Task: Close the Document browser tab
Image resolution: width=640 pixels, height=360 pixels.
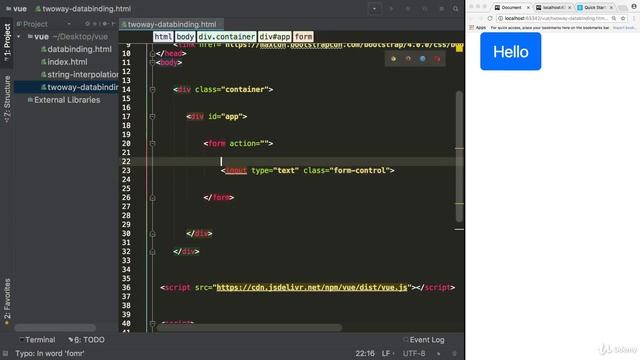Action: pos(528,7)
